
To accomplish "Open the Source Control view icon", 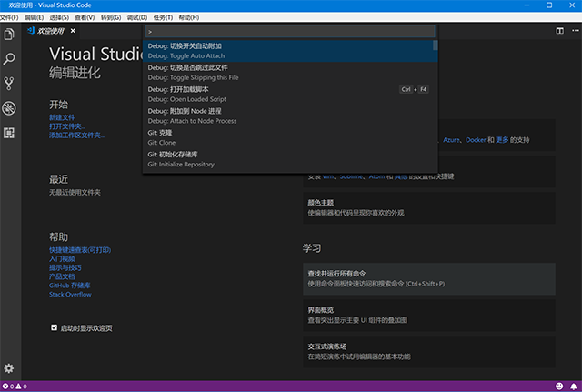I will point(9,84).
